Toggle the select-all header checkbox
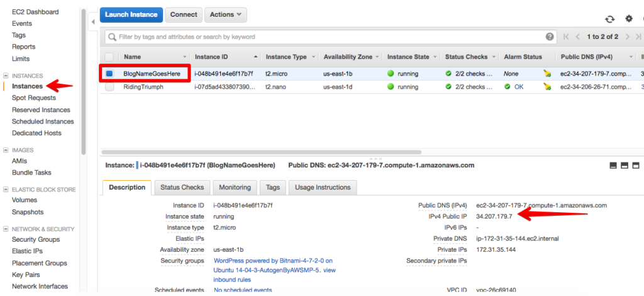644x296 pixels. (109, 57)
